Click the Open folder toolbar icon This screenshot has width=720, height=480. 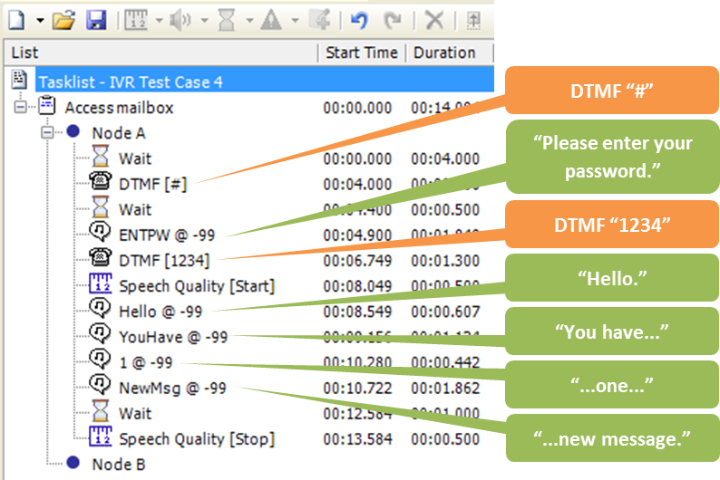click(x=63, y=19)
